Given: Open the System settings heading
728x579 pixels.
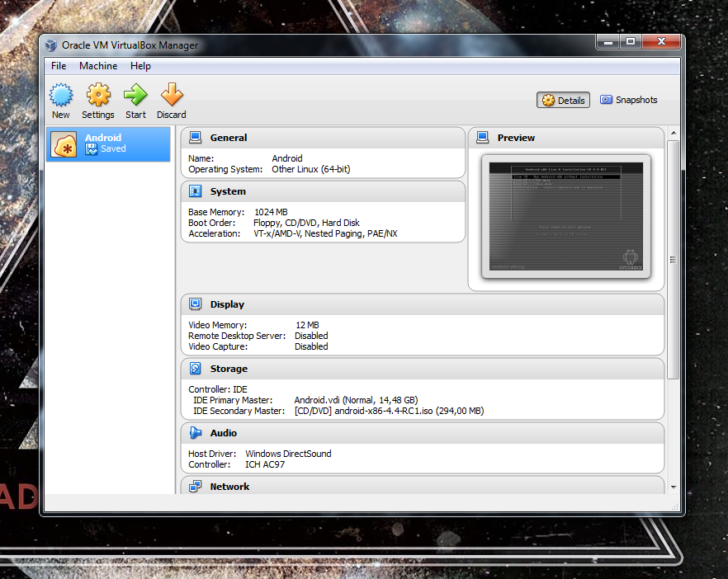Looking at the screenshot, I should point(228,191).
